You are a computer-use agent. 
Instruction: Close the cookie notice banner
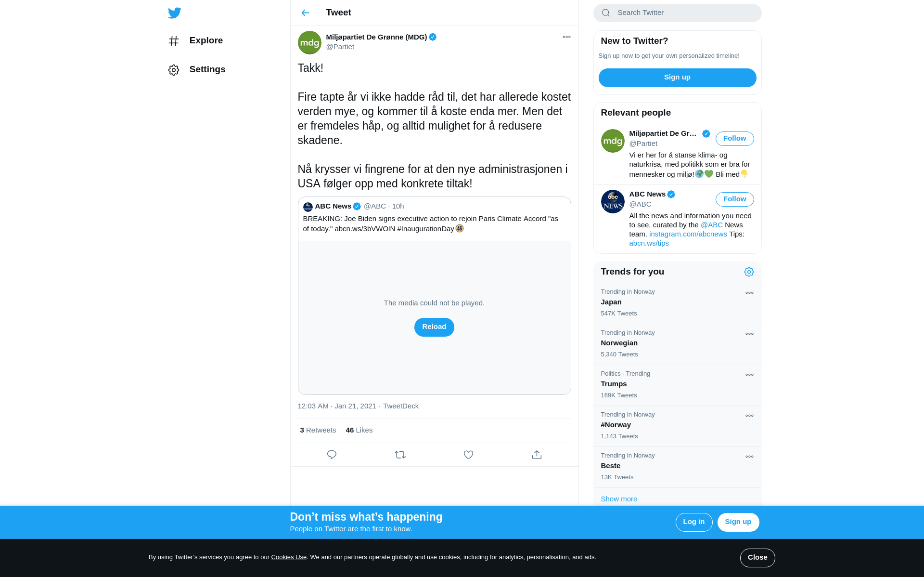pyautogui.click(x=757, y=558)
